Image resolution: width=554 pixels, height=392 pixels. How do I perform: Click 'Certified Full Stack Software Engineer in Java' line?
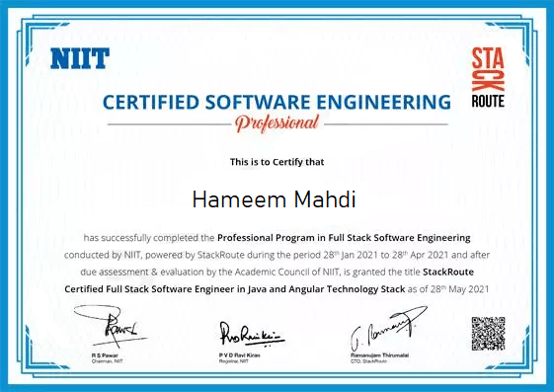coord(277,289)
